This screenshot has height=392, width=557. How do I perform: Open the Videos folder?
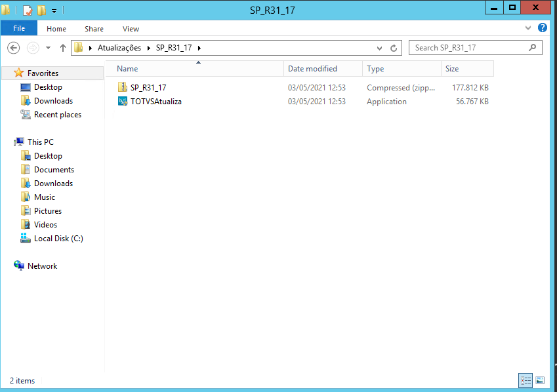tap(45, 225)
